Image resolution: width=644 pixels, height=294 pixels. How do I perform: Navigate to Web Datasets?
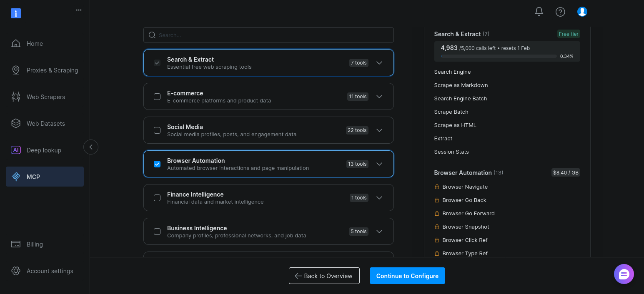46,123
